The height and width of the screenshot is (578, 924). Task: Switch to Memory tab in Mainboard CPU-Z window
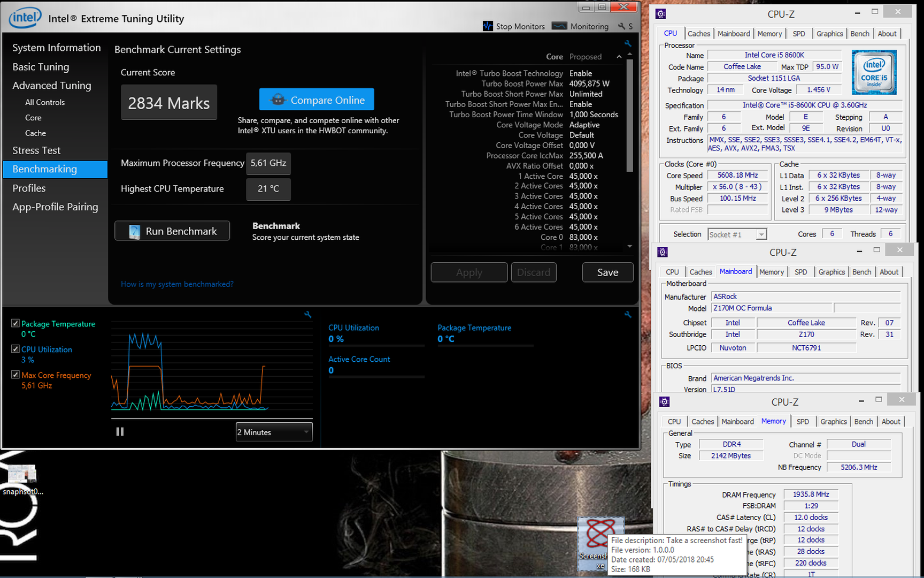(771, 272)
